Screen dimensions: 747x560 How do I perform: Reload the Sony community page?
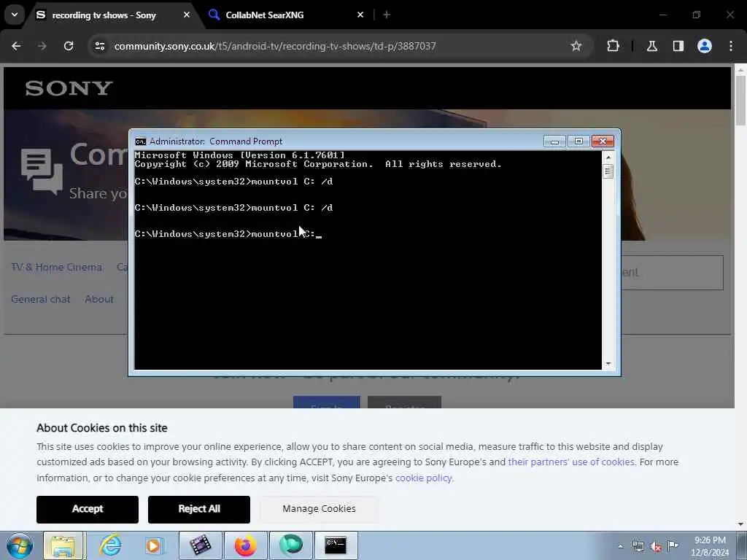click(69, 46)
